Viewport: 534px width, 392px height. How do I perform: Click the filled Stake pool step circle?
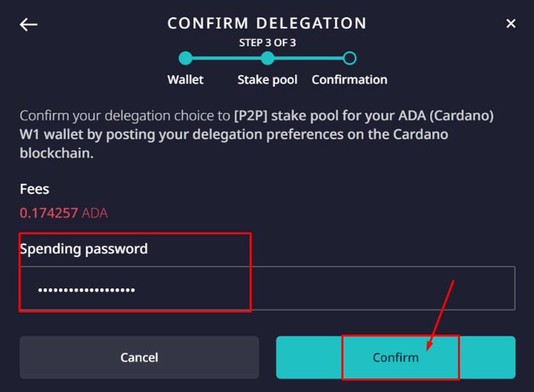click(268, 58)
